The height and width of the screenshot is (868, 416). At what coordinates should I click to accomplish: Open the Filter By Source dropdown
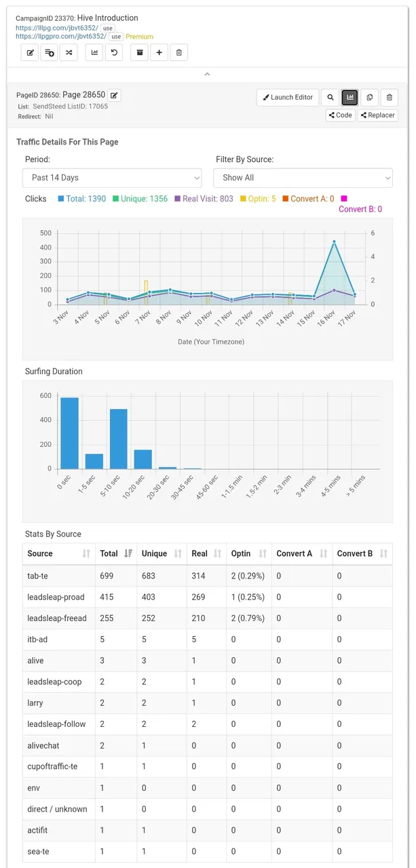click(303, 178)
